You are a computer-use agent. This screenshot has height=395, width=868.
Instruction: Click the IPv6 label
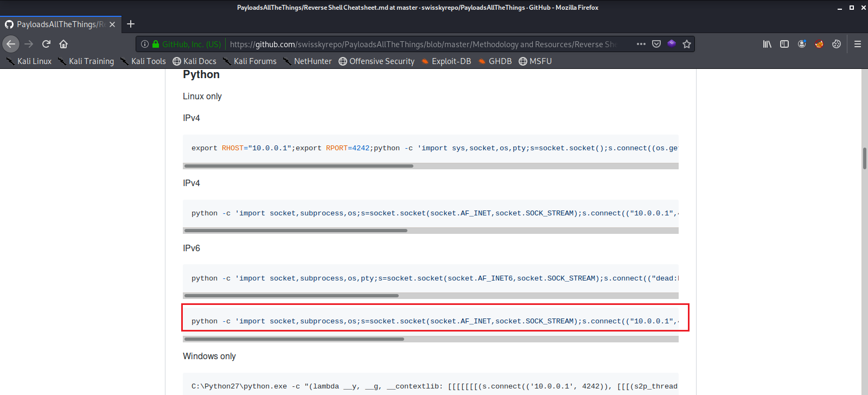point(192,248)
